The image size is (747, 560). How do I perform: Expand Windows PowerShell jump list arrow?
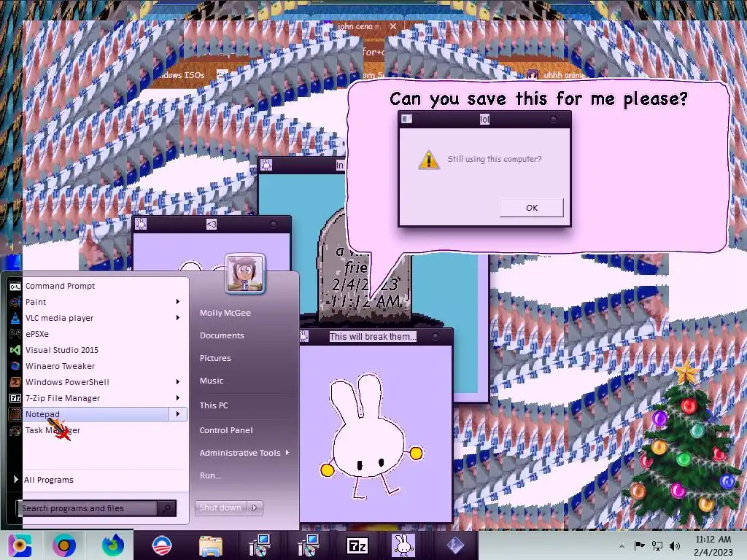[x=178, y=382]
